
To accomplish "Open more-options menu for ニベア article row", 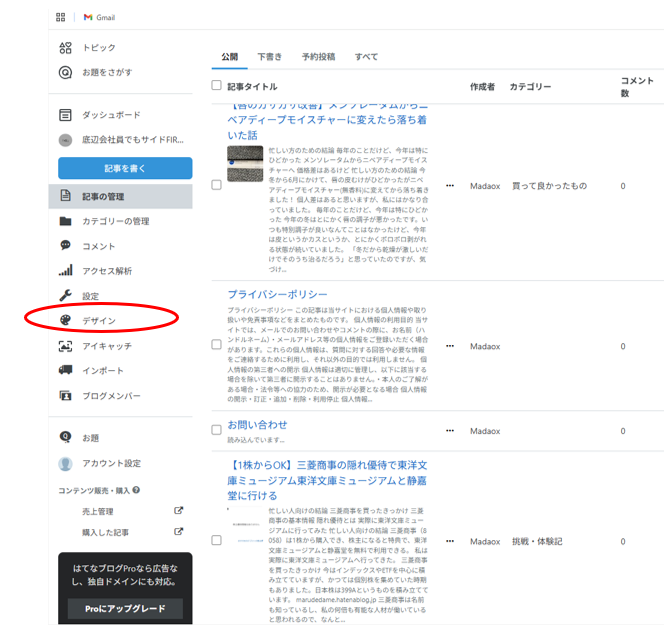I will tap(450, 185).
